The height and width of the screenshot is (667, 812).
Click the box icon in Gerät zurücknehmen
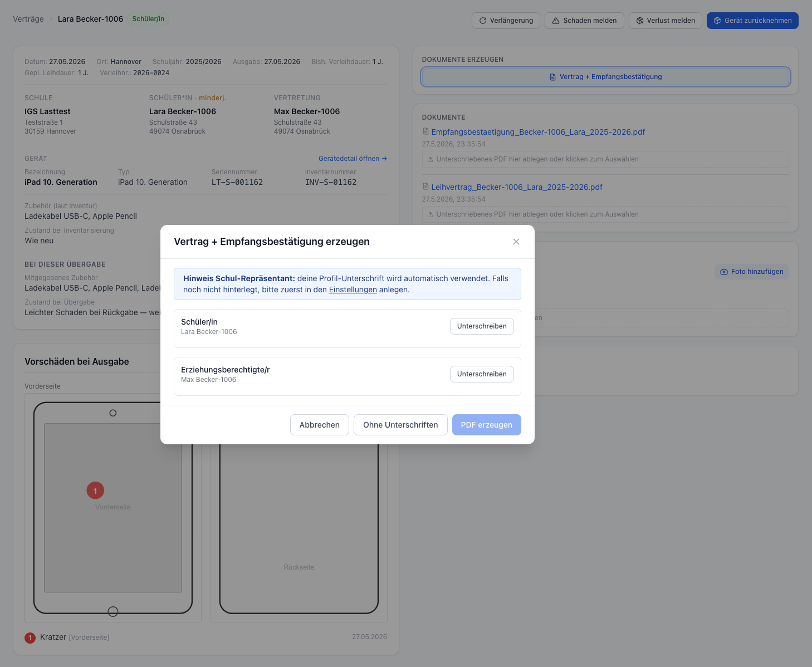point(717,21)
